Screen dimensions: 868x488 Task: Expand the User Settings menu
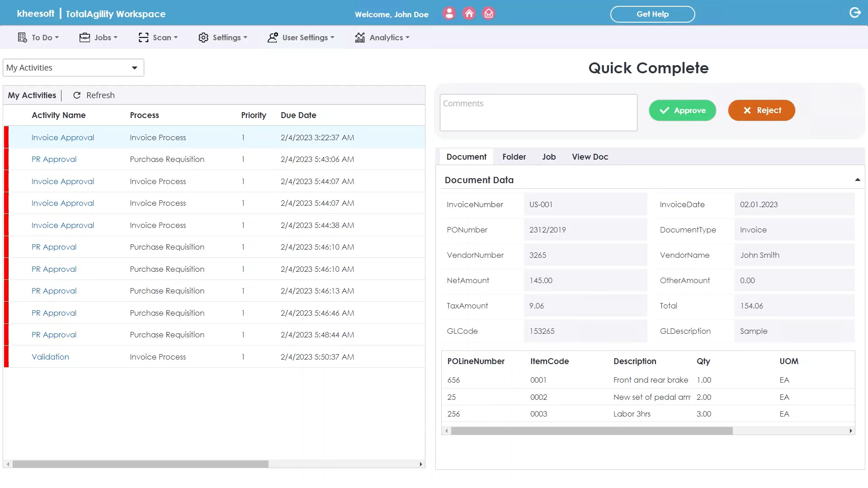click(x=301, y=38)
